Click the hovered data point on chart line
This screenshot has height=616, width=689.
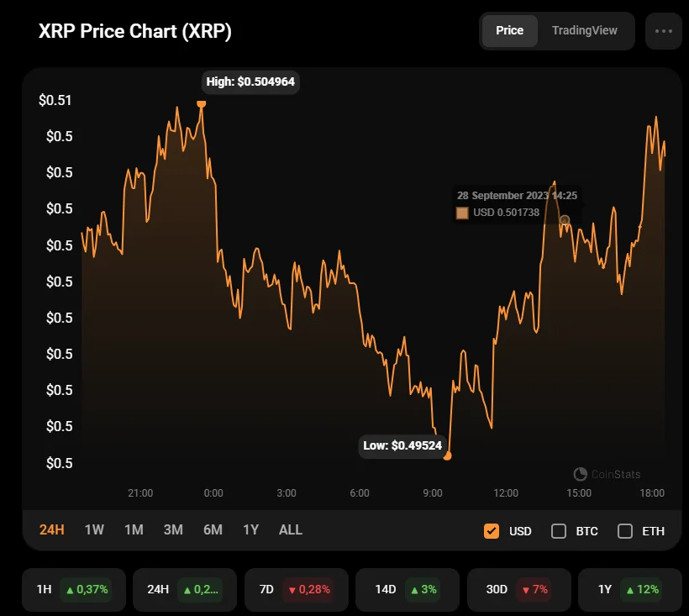tap(565, 220)
